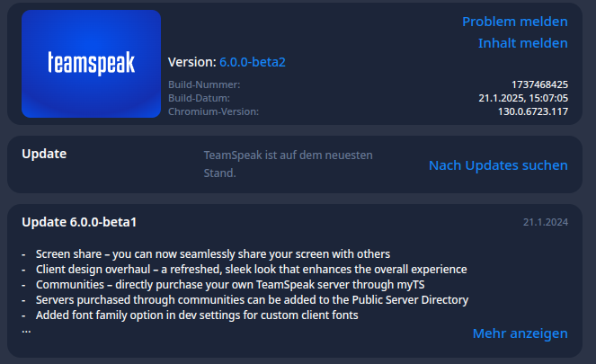Viewport: 596px width, 364px height.
Task: Open the Problem melden link
Action: [515, 22]
